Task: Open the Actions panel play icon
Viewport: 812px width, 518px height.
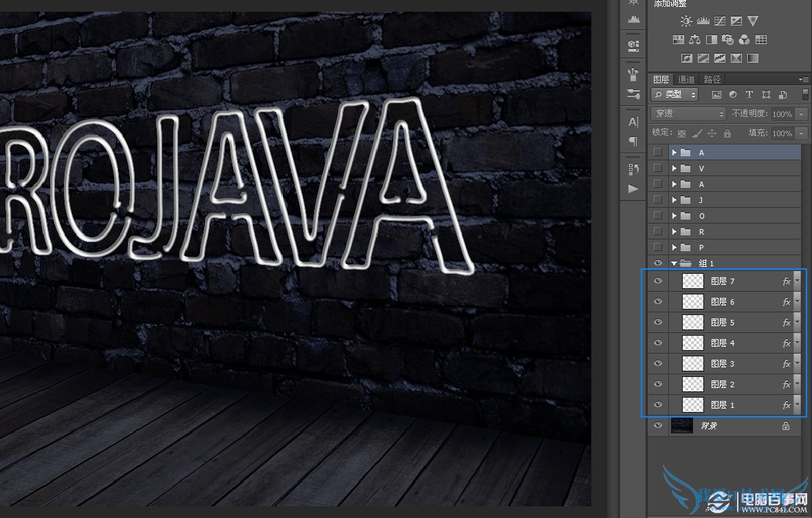Action: pos(633,188)
